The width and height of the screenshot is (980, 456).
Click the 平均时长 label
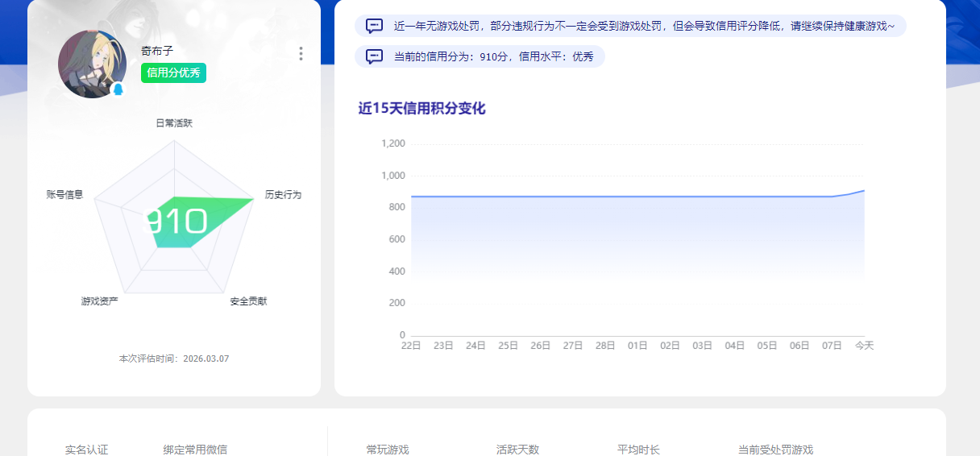pos(638,450)
